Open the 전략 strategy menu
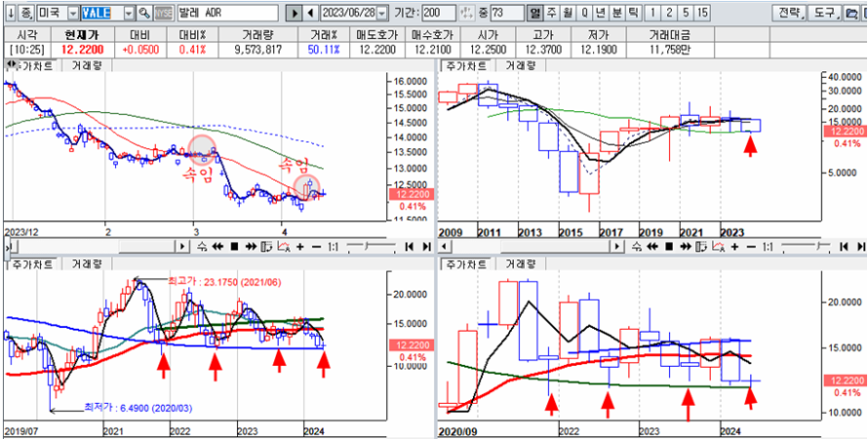 coord(789,13)
